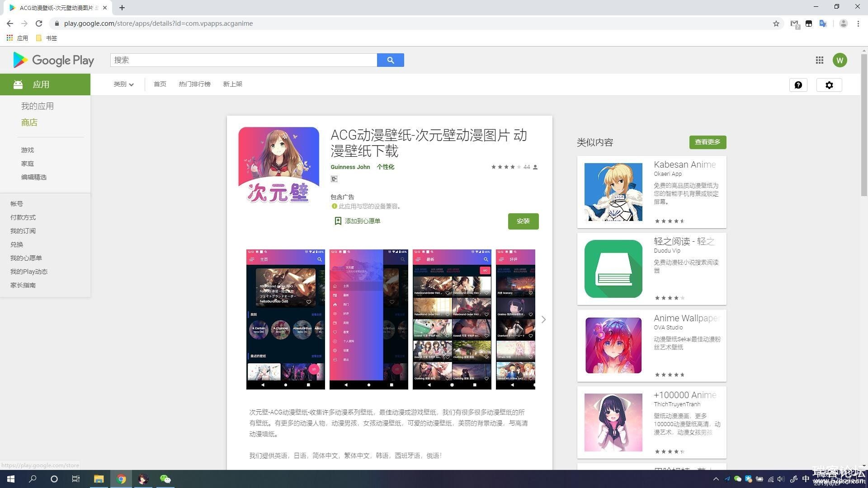This screenshot has width=868, height=488.
Task: Click the 44 ratings star count
Action: (x=514, y=167)
